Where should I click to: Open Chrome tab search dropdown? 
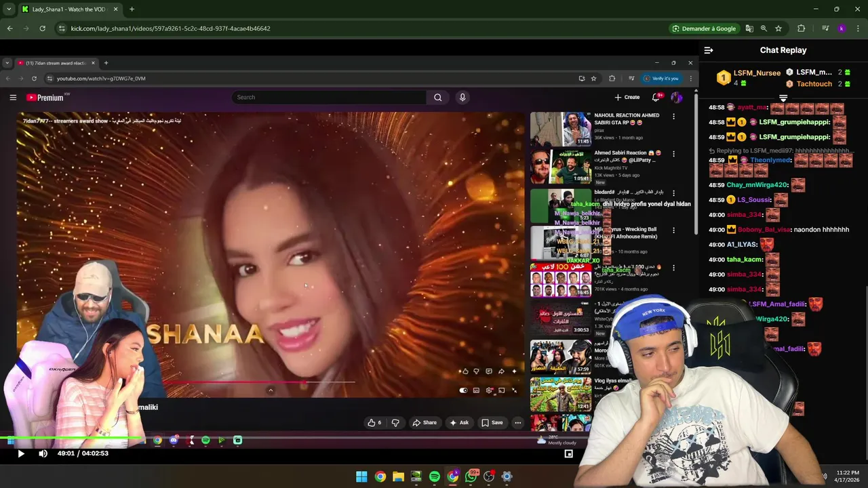pos(8,9)
